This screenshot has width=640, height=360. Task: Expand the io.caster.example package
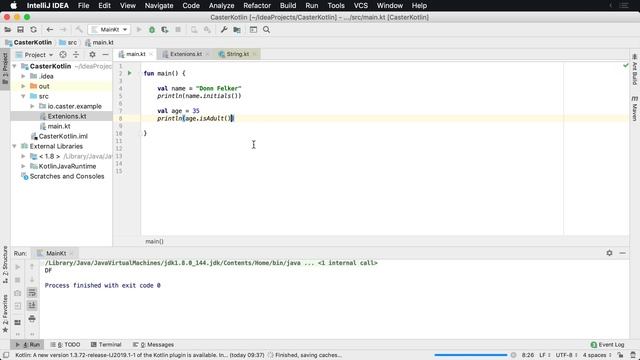pyautogui.click(x=32, y=106)
